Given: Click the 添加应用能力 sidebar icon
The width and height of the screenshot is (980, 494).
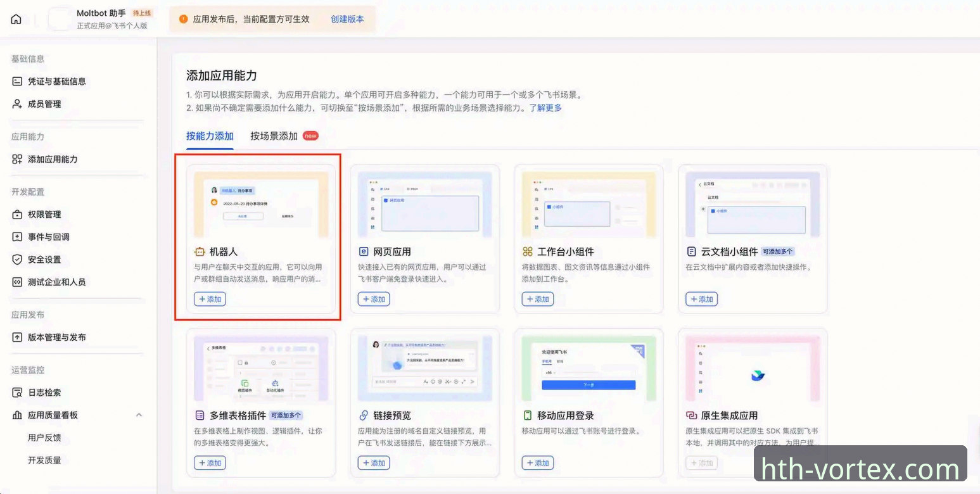Looking at the screenshot, I should pyautogui.click(x=17, y=159).
